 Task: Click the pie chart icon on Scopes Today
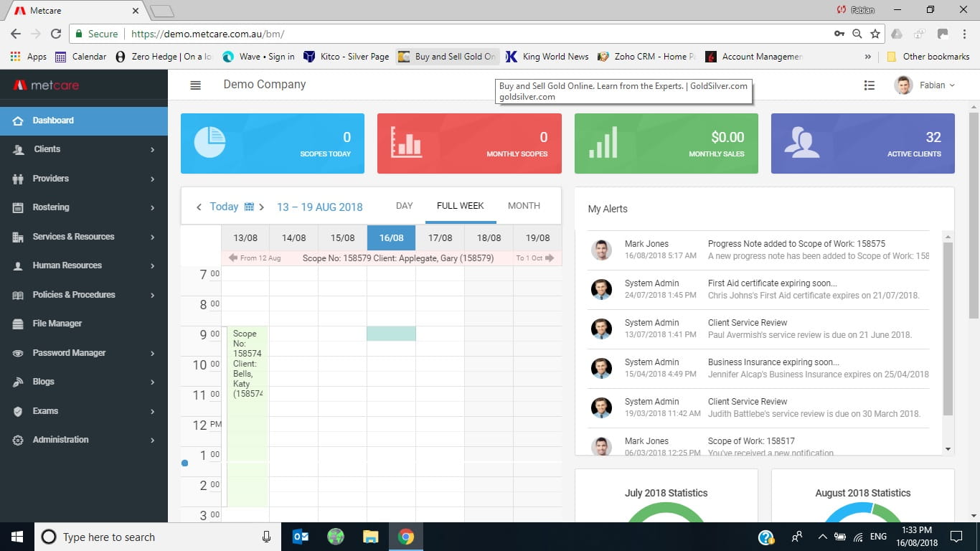pos(209,142)
